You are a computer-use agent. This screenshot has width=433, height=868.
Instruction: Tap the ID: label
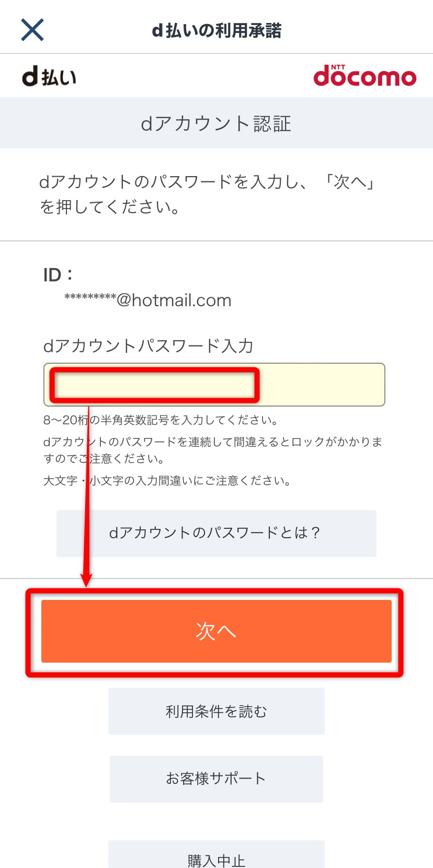coord(58,275)
